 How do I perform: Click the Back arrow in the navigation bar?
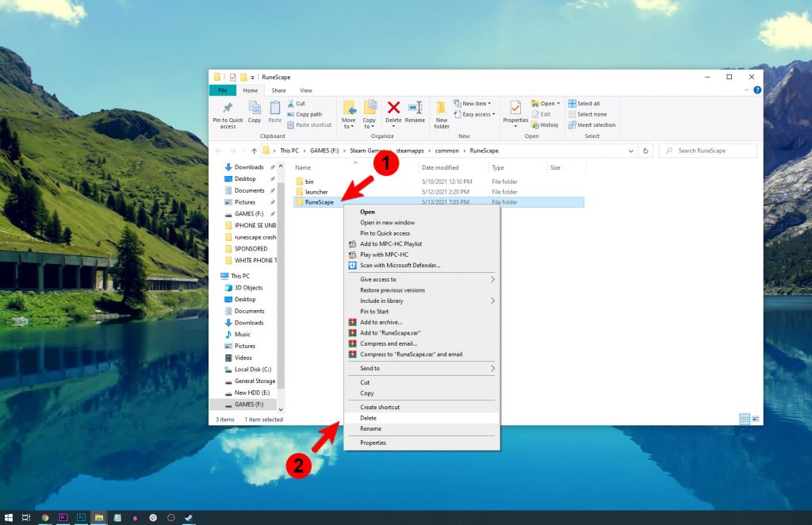tap(219, 151)
